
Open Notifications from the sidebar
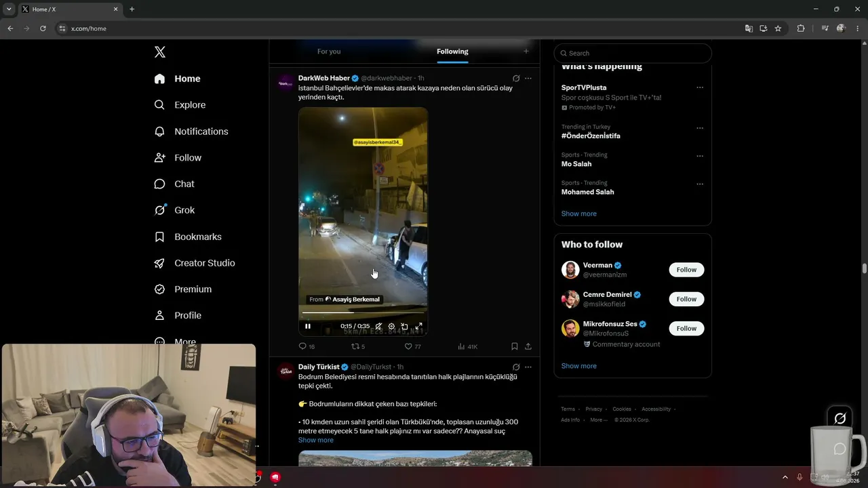(191, 131)
